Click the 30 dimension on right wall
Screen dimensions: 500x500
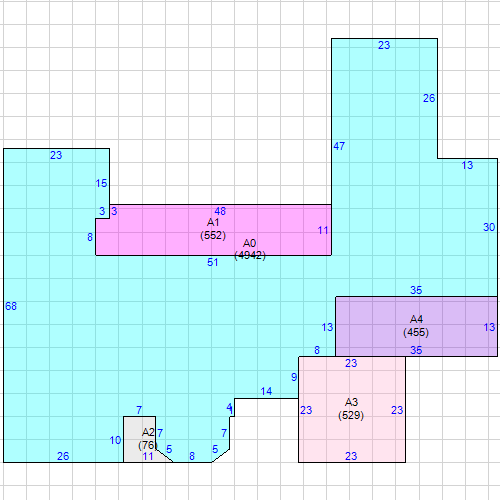pyautogui.click(x=489, y=227)
